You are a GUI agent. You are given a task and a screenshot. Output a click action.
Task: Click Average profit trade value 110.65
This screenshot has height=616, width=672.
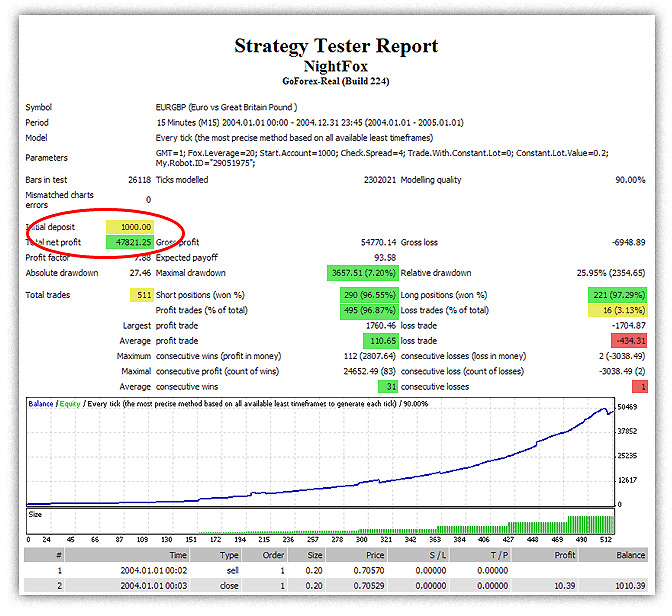[x=381, y=341]
